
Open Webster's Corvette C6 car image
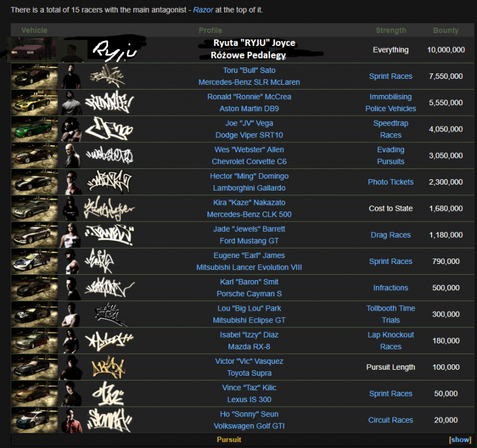click(x=35, y=156)
